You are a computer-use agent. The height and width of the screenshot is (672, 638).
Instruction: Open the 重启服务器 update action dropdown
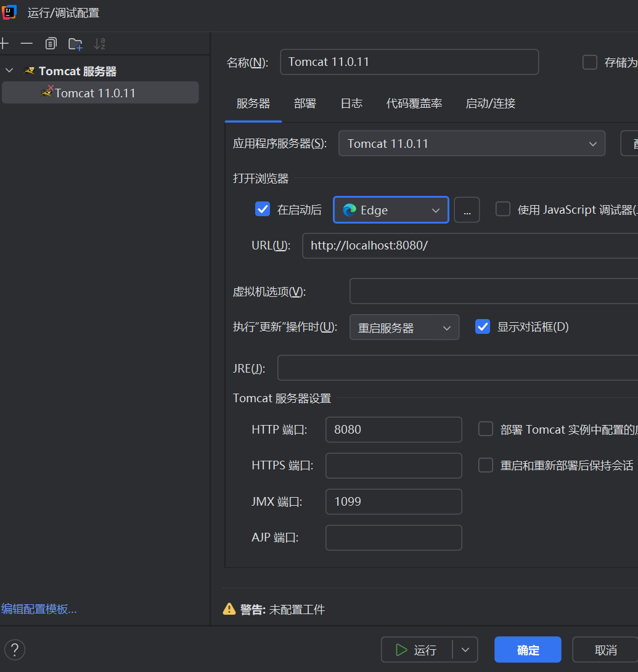tap(404, 328)
